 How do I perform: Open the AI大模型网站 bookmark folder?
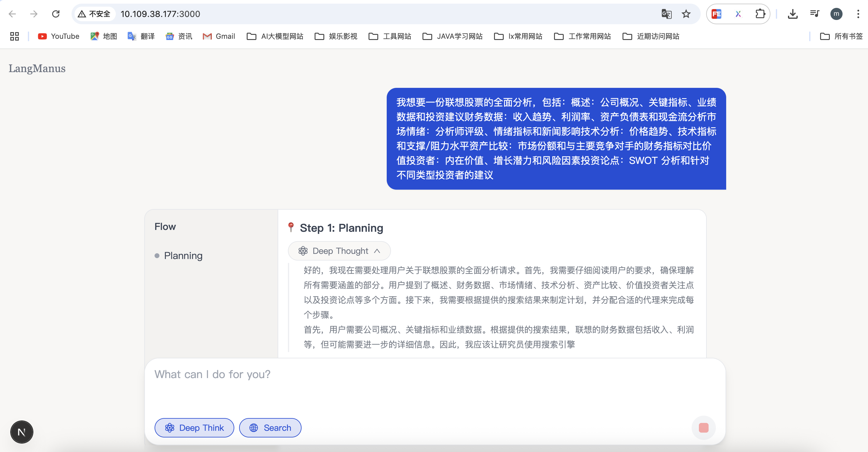275,36
